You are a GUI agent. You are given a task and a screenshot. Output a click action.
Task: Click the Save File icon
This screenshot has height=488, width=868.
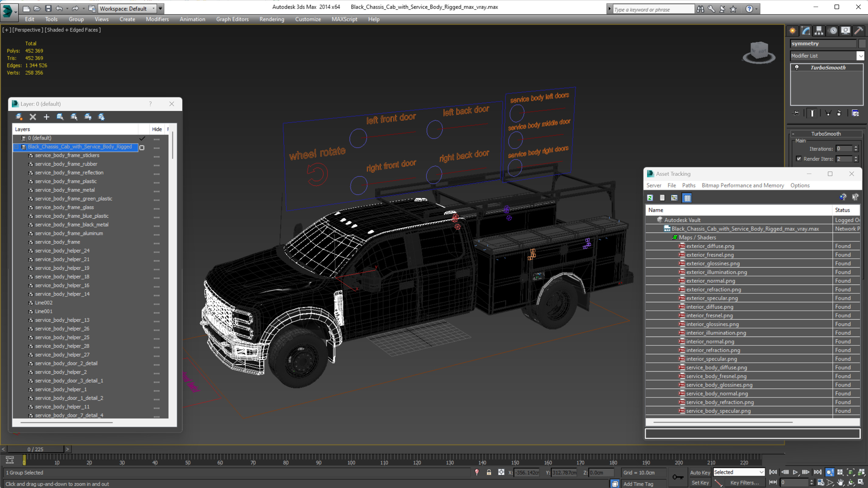click(48, 9)
